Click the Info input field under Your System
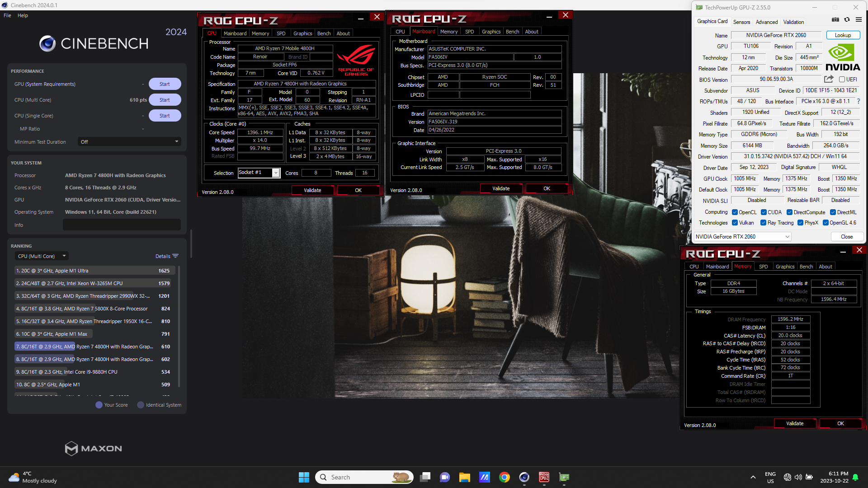The image size is (868, 488). pos(122,225)
